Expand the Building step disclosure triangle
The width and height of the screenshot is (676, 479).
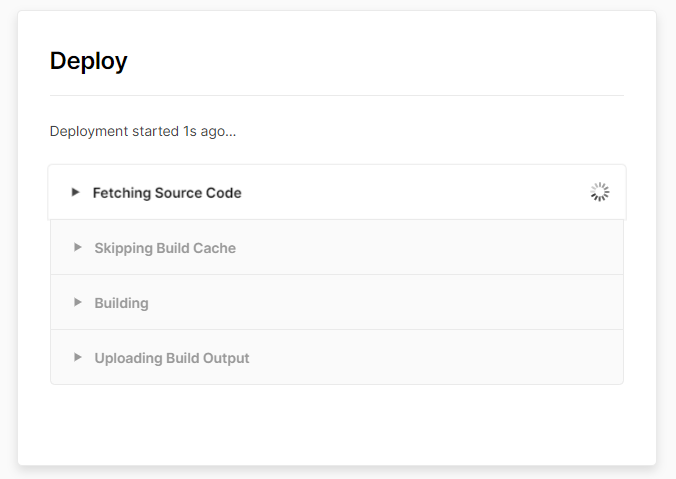point(77,302)
